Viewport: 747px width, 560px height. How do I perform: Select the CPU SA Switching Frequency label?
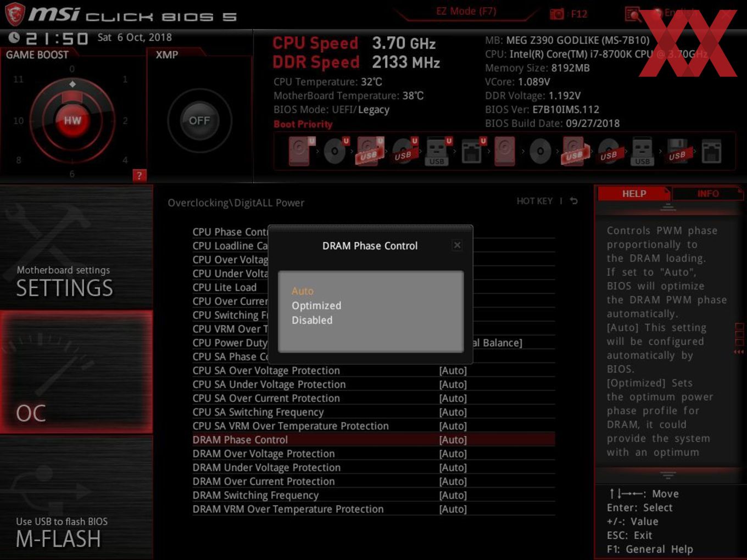(258, 412)
